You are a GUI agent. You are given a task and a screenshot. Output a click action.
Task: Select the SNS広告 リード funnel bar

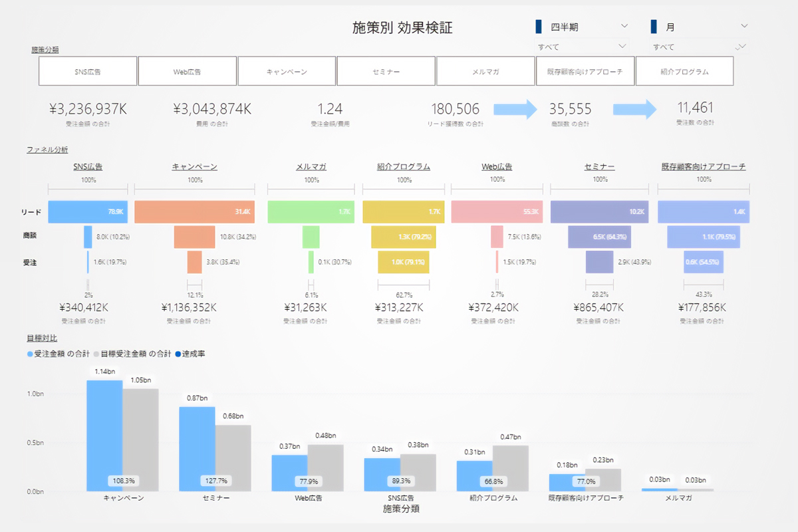pos(87,212)
